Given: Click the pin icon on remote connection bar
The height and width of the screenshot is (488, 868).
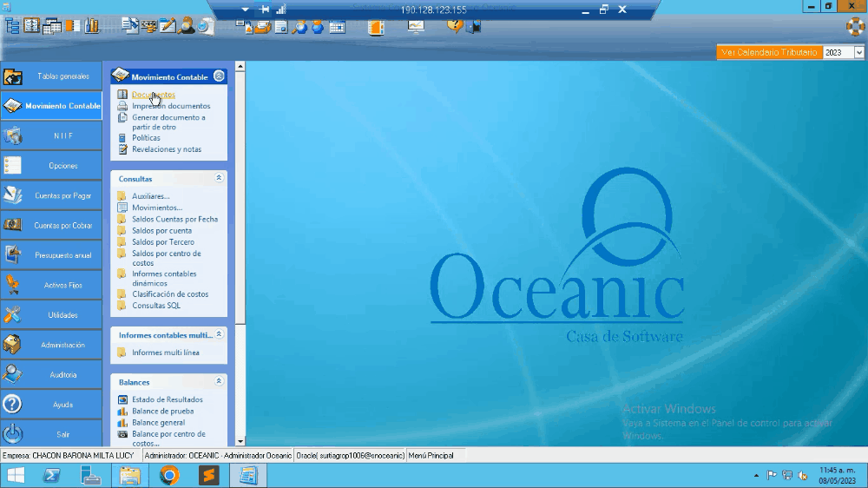Looking at the screenshot, I should point(265,9).
